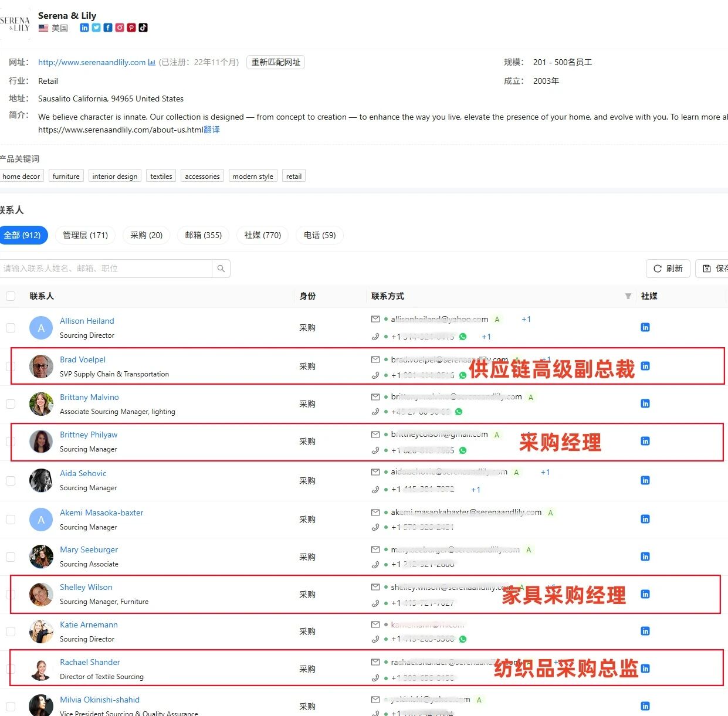Click the interior design keyword tag
Image resolution: width=728 pixels, height=716 pixels.
click(115, 176)
